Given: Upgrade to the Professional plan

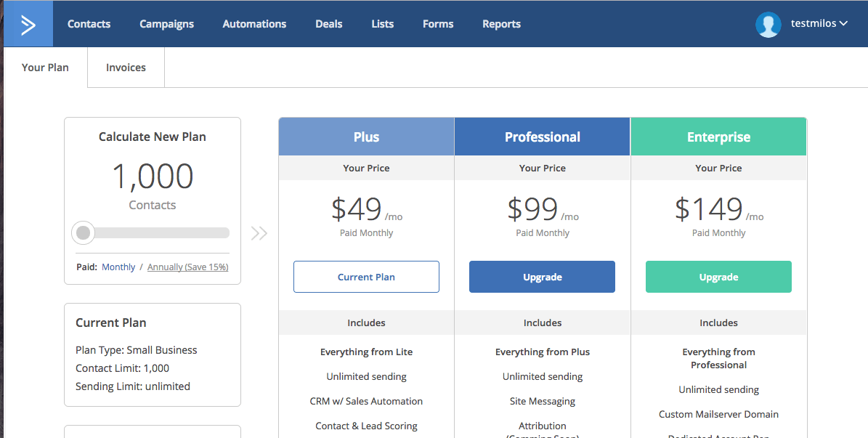Looking at the screenshot, I should (x=542, y=277).
